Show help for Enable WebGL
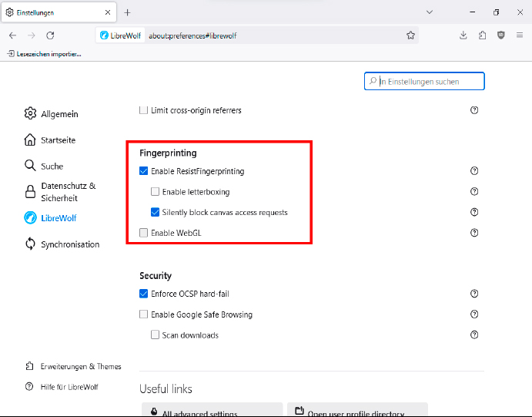The image size is (532, 417). click(474, 233)
